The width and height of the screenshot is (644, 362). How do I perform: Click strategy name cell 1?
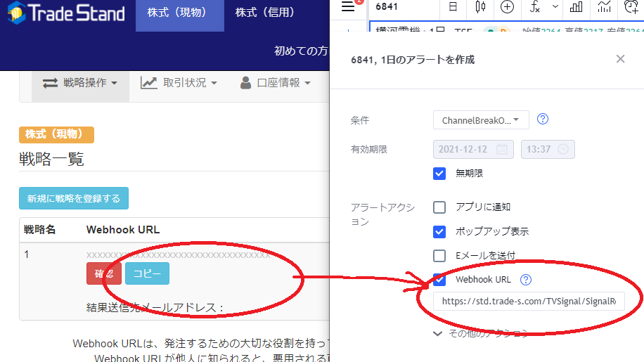[26, 254]
